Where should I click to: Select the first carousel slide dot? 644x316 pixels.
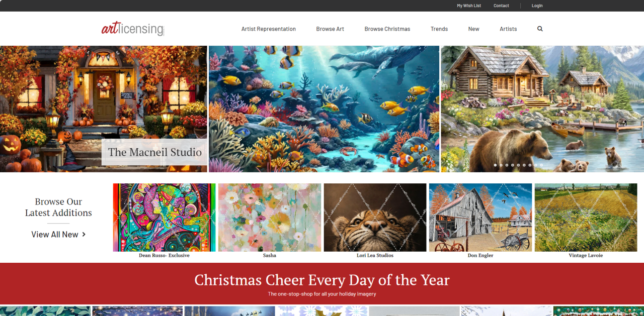[495, 165]
